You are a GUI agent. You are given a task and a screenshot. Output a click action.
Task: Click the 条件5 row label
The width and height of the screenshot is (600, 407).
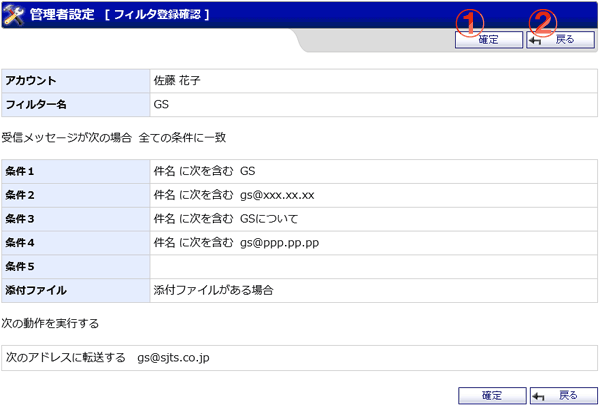click(x=20, y=267)
